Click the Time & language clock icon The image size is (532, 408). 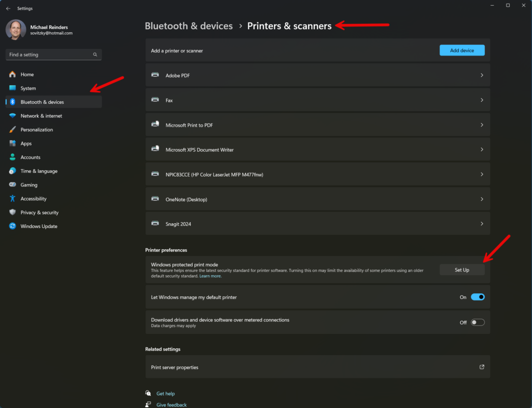pos(12,171)
